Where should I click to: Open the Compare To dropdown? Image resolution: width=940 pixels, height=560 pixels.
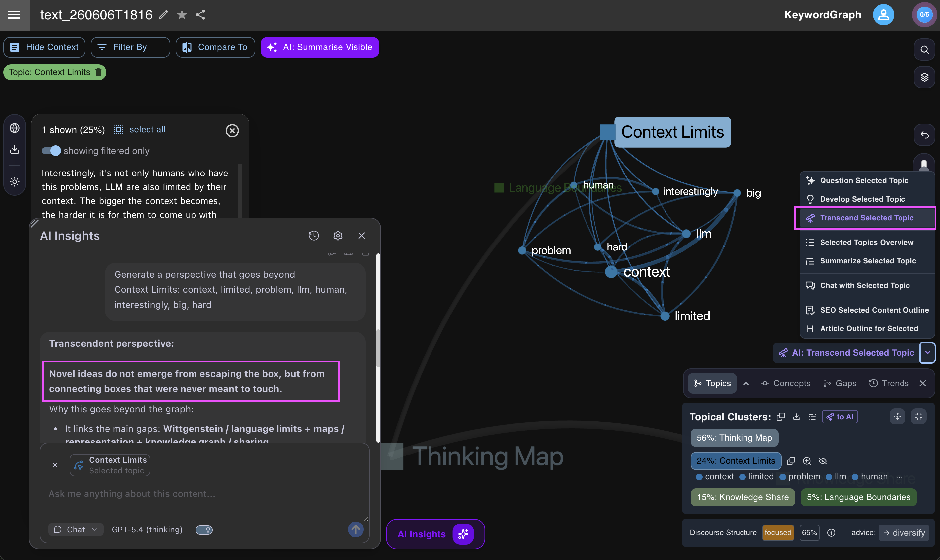tap(215, 47)
